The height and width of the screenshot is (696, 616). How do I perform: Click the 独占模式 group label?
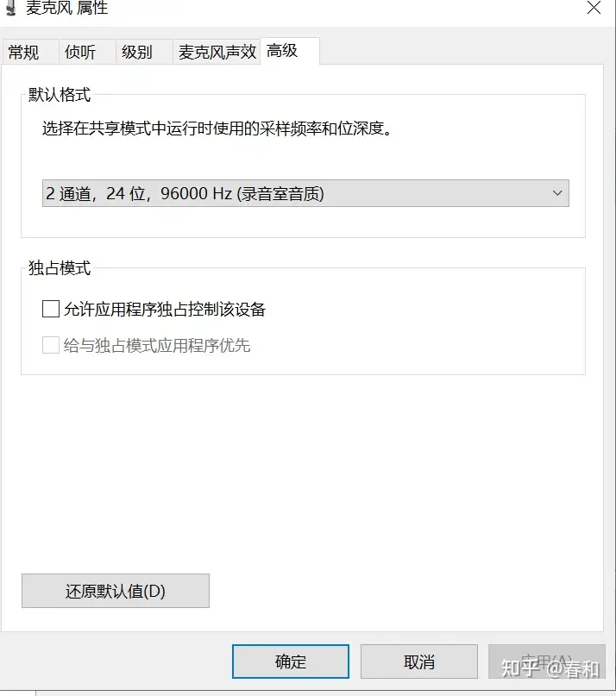click(60, 268)
